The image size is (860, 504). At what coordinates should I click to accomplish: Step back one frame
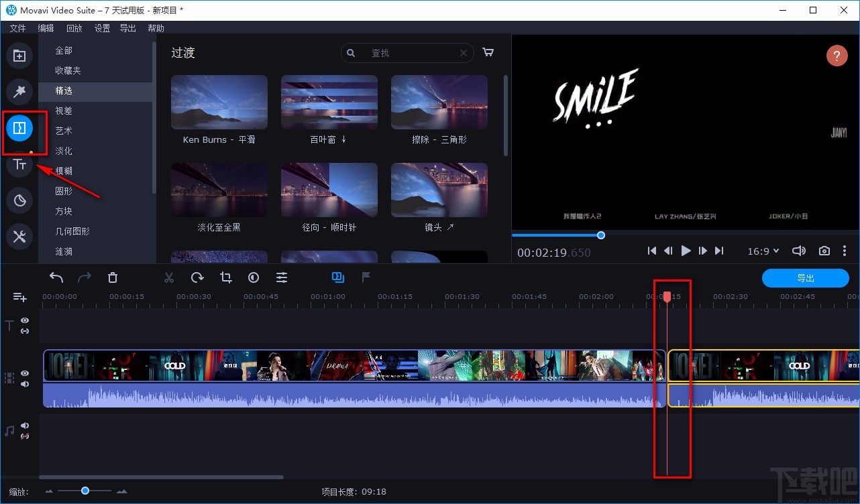click(668, 251)
